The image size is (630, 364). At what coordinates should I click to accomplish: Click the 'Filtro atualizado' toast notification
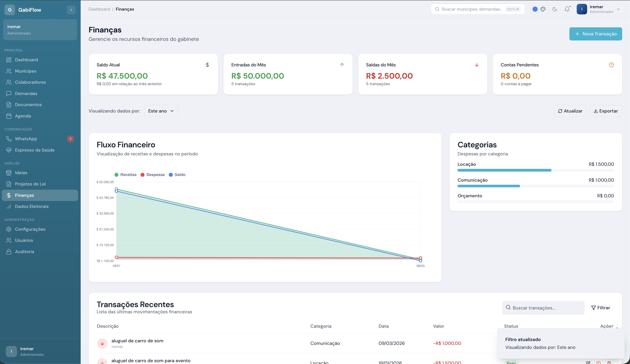coord(561,343)
